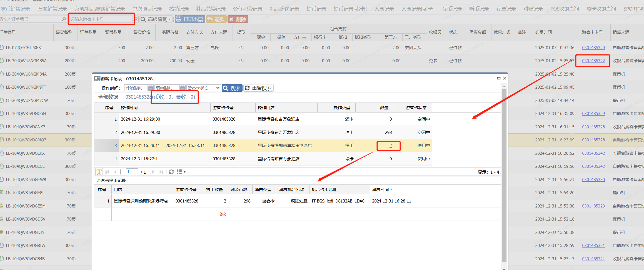The width and height of the screenshot is (644, 270).
Task: Click 搜索 search button in dialog
Action: click(232, 88)
